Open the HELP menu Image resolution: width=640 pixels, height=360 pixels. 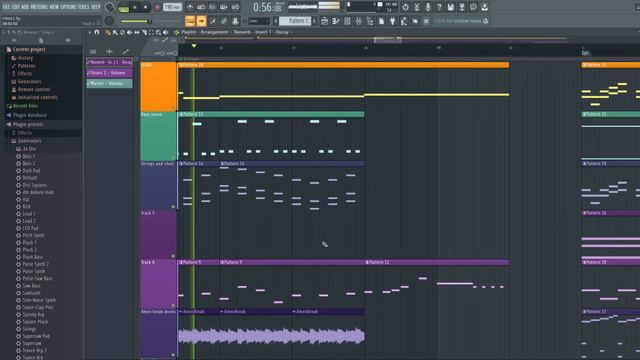tap(96, 7)
